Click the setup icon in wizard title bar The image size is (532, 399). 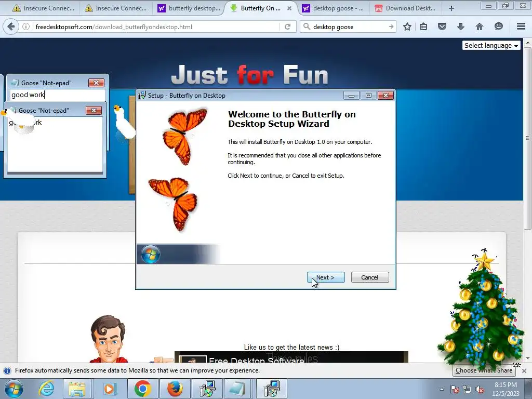pyautogui.click(x=142, y=96)
